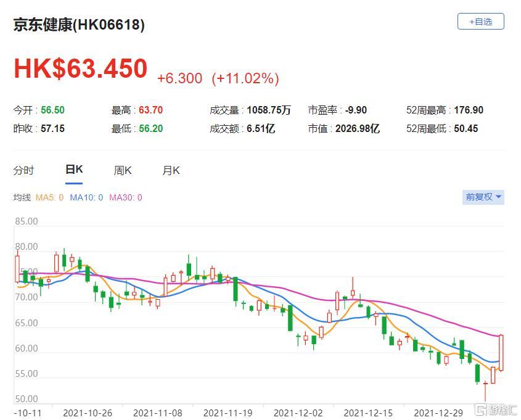Toggle the MA30 moving average label

coord(126,197)
